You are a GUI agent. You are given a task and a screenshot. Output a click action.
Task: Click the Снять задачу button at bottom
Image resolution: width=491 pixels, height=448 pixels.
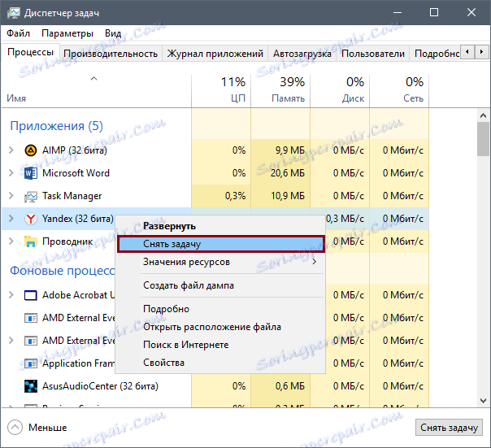(x=449, y=428)
